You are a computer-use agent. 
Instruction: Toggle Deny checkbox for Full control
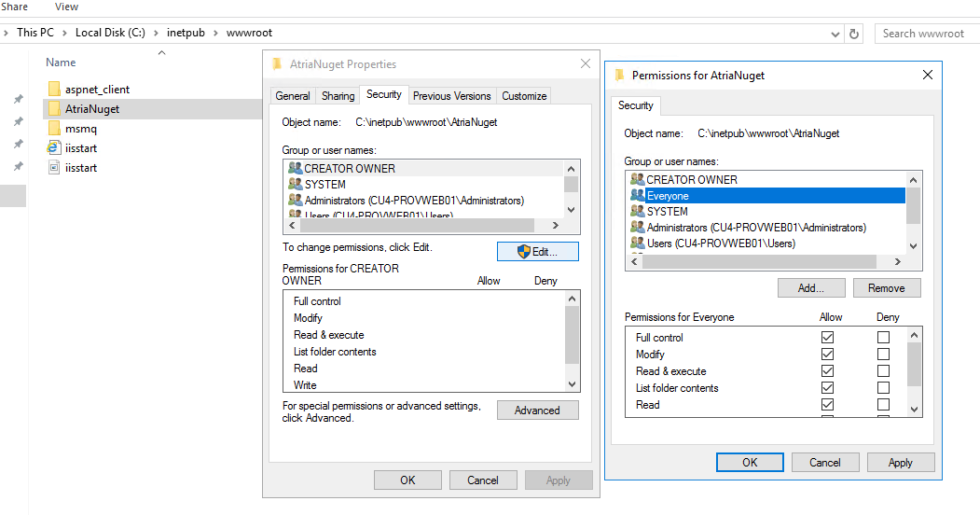click(883, 338)
